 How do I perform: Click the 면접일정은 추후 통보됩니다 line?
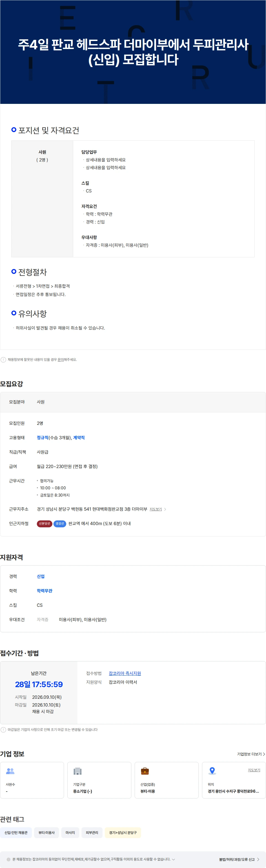pos(41,294)
